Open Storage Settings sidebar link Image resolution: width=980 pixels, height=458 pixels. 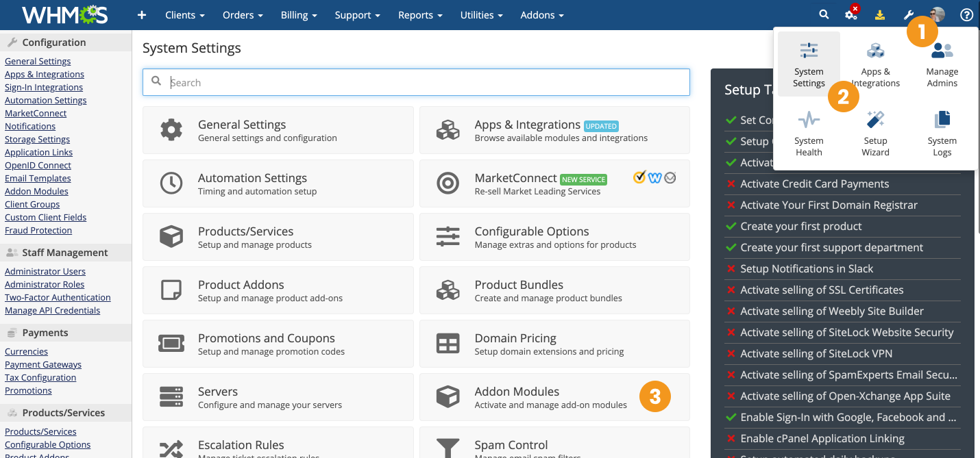pos(37,139)
